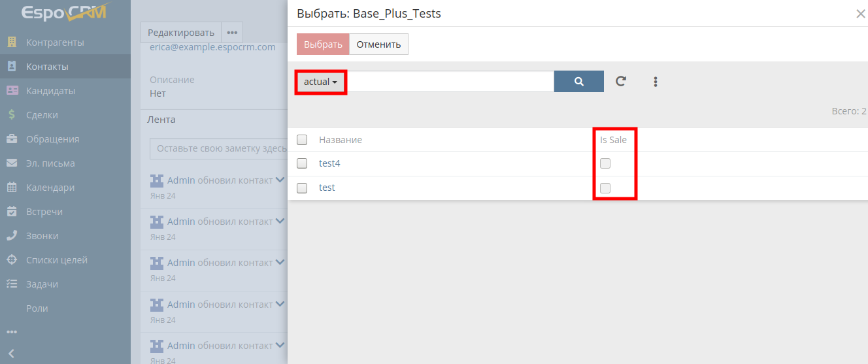Click the Звонки phone icon
The image size is (868, 364).
point(12,236)
